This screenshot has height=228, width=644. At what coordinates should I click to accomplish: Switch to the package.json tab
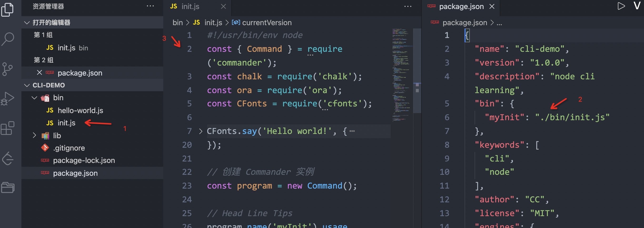[461, 6]
